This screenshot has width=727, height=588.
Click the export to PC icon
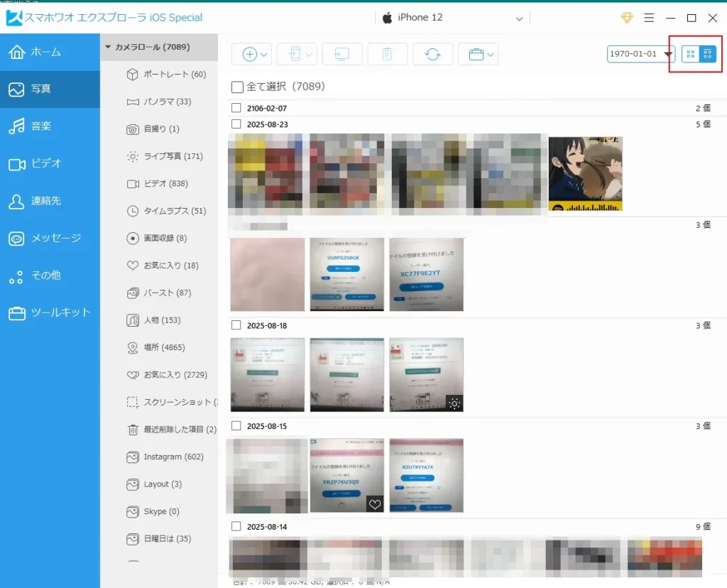[342, 55]
